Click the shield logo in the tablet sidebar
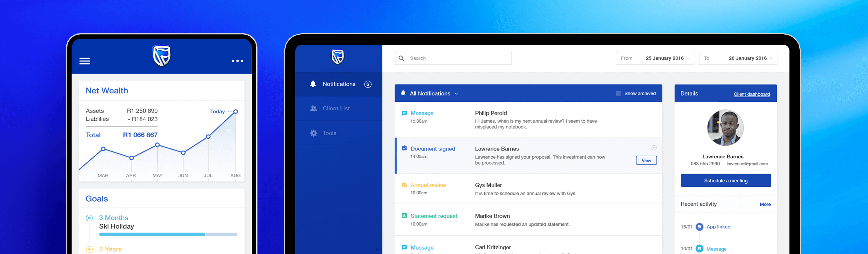This screenshot has width=868, height=254. (338, 57)
